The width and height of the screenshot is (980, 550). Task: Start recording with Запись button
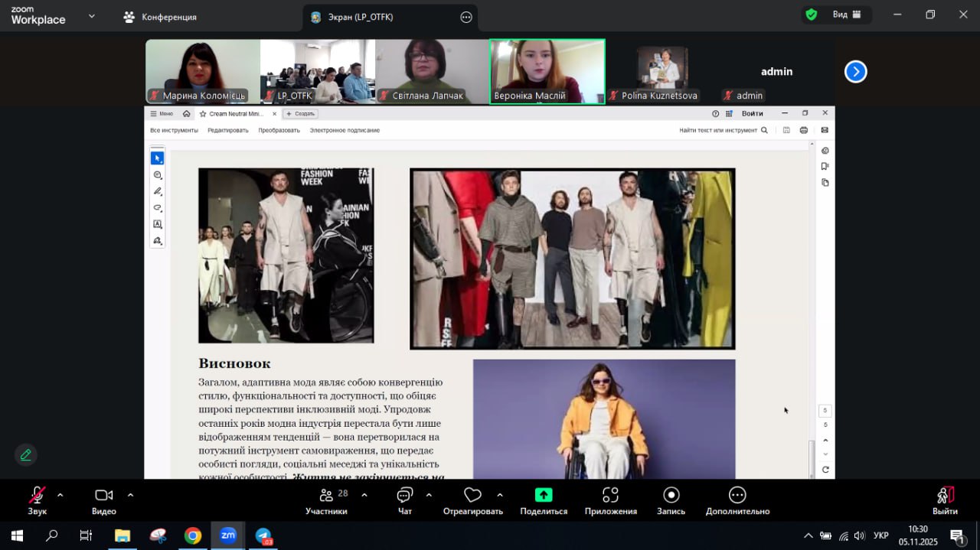671,501
